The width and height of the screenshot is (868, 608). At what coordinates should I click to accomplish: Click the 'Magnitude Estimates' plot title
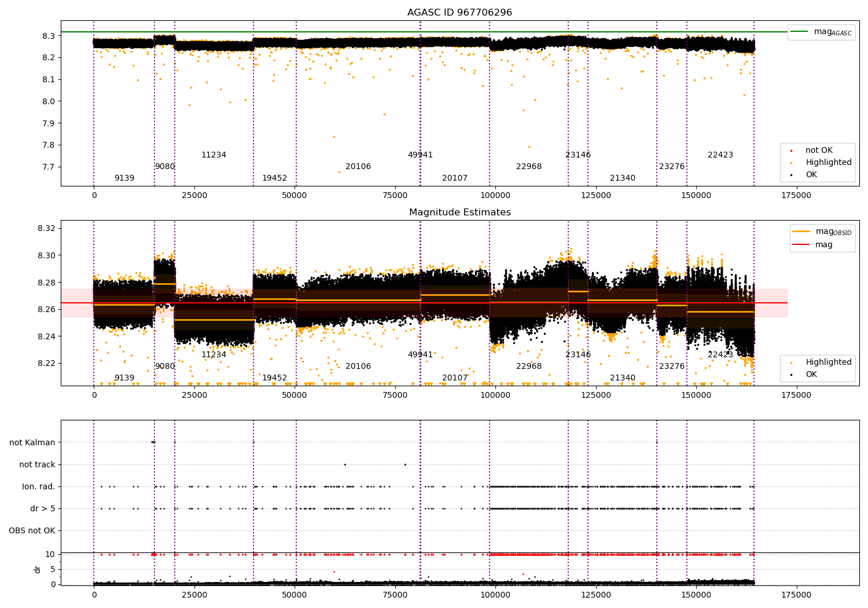[x=459, y=213]
